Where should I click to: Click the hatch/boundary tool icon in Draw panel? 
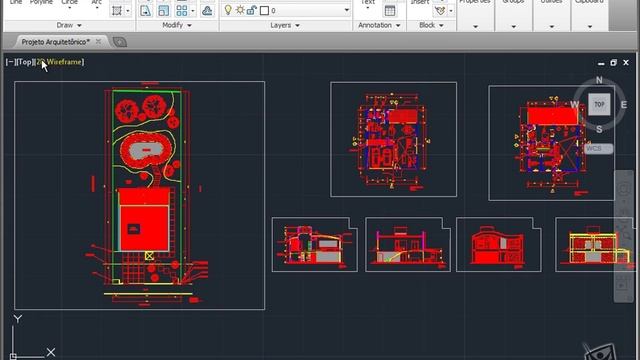coord(117,11)
